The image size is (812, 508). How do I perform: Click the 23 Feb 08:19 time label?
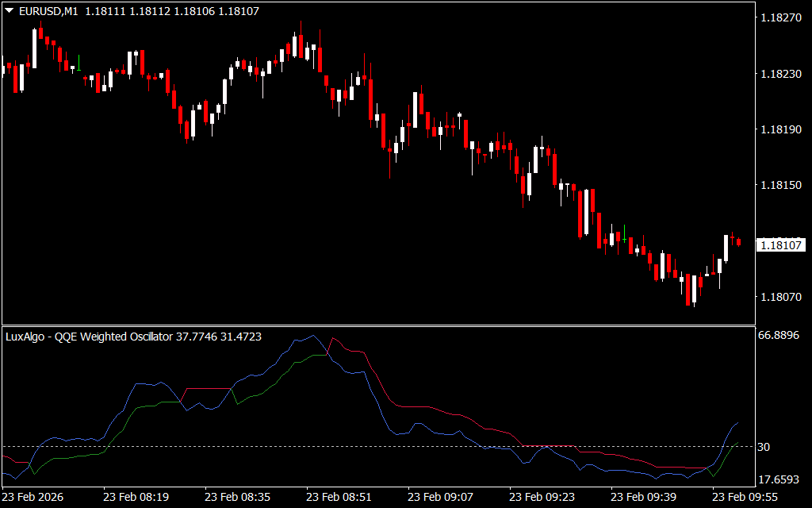(136, 497)
